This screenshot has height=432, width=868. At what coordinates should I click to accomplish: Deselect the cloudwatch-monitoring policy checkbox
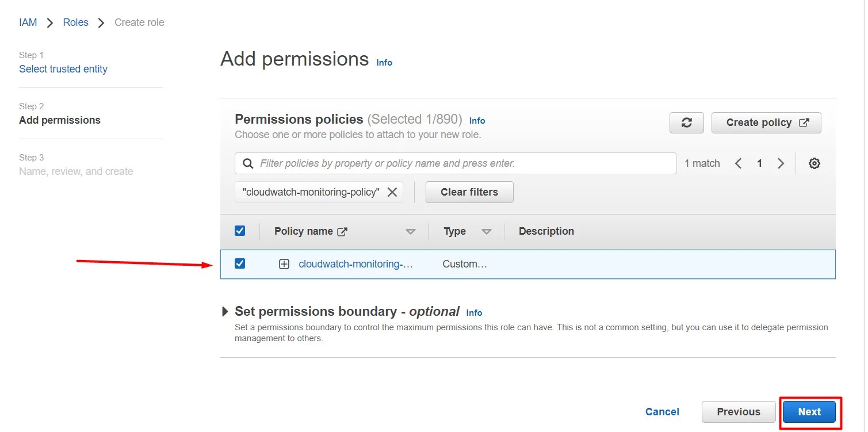click(x=240, y=263)
